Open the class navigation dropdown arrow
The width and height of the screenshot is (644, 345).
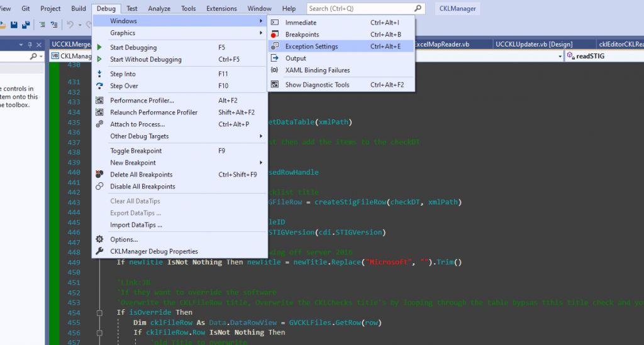coord(560,57)
